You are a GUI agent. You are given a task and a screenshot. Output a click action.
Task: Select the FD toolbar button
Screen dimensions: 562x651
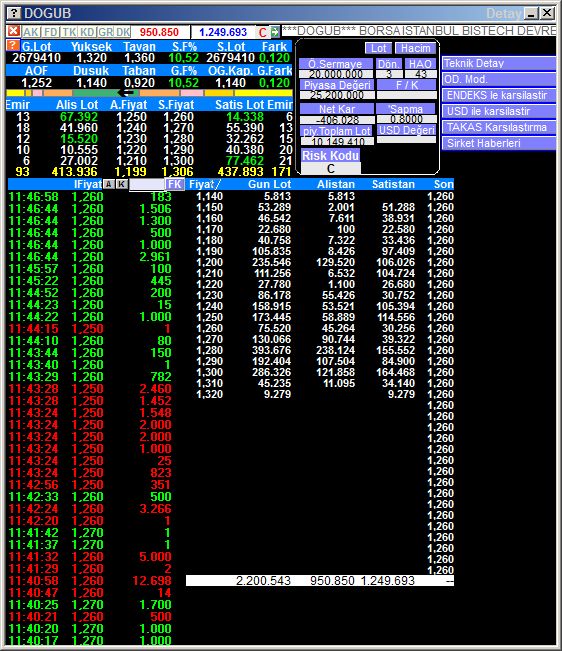[x=51, y=32]
